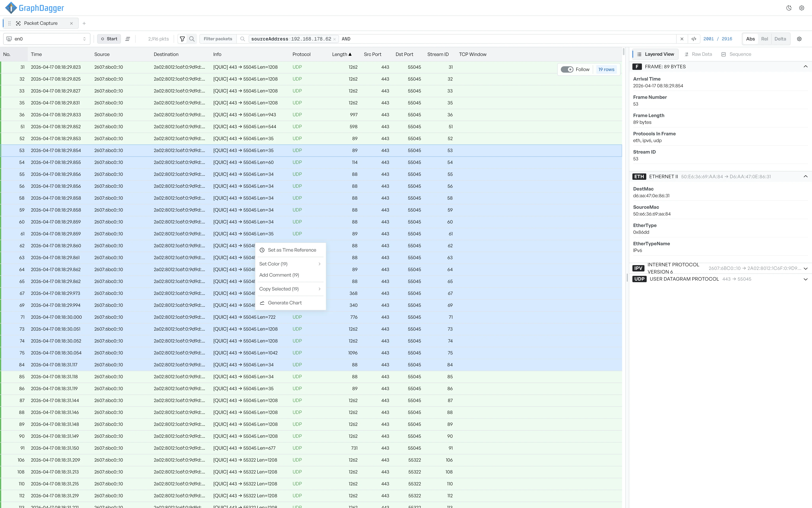Open table settings gear icon
The width and height of the screenshot is (812, 508).
coord(799,39)
